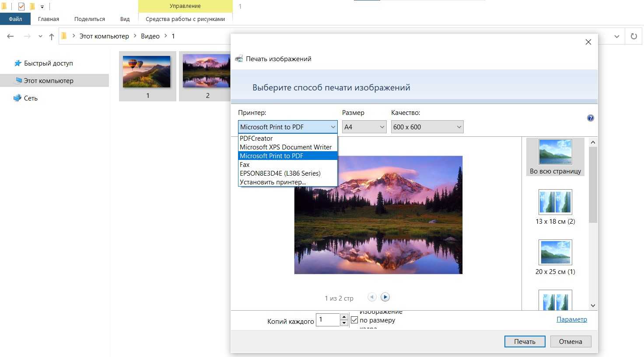The image size is (644, 357).
Task: Increase copies count with up stepper
Action: tap(344, 317)
